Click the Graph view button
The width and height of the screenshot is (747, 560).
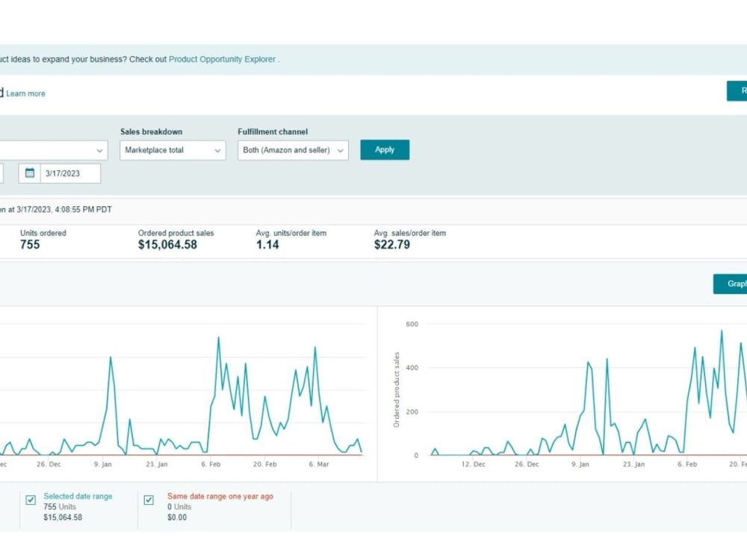click(x=730, y=284)
